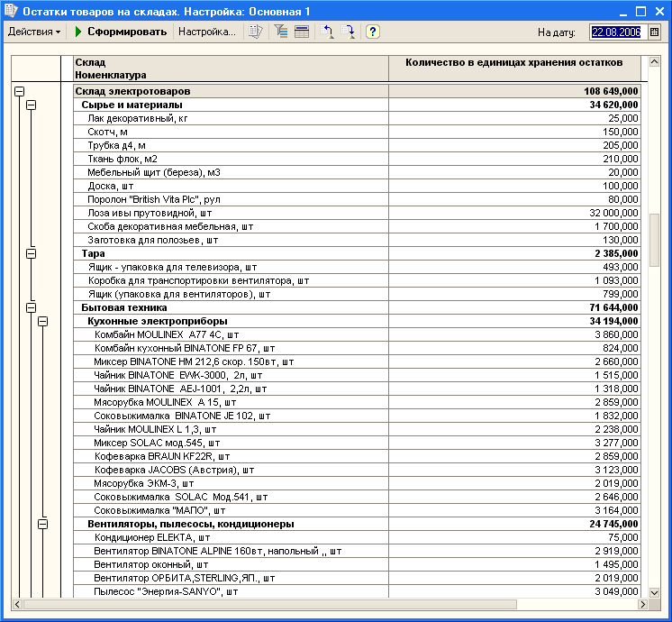Collapse the Склад электротоваров group
Image resolution: width=672 pixels, height=622 pixels.
[19, 91]
